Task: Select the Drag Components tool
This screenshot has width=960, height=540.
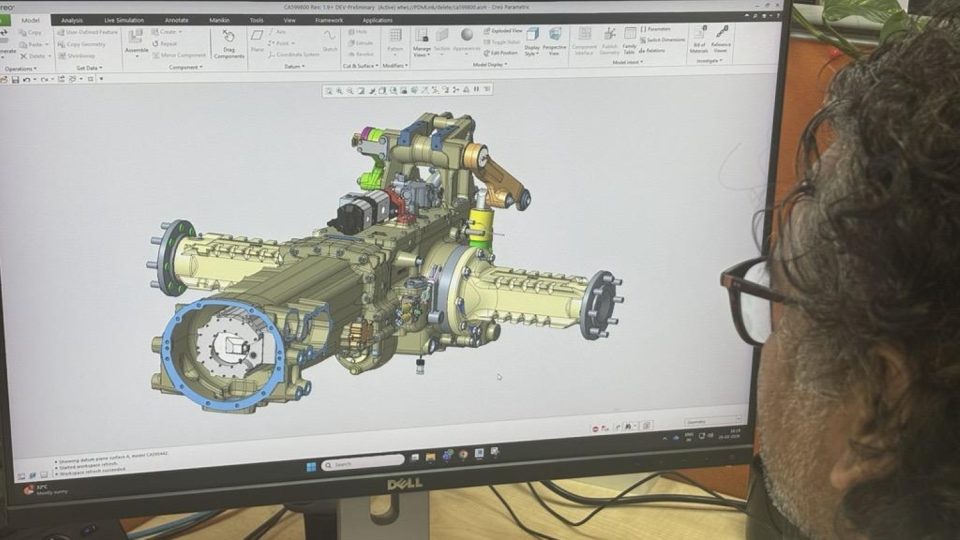Action: [x=229, y=43]
